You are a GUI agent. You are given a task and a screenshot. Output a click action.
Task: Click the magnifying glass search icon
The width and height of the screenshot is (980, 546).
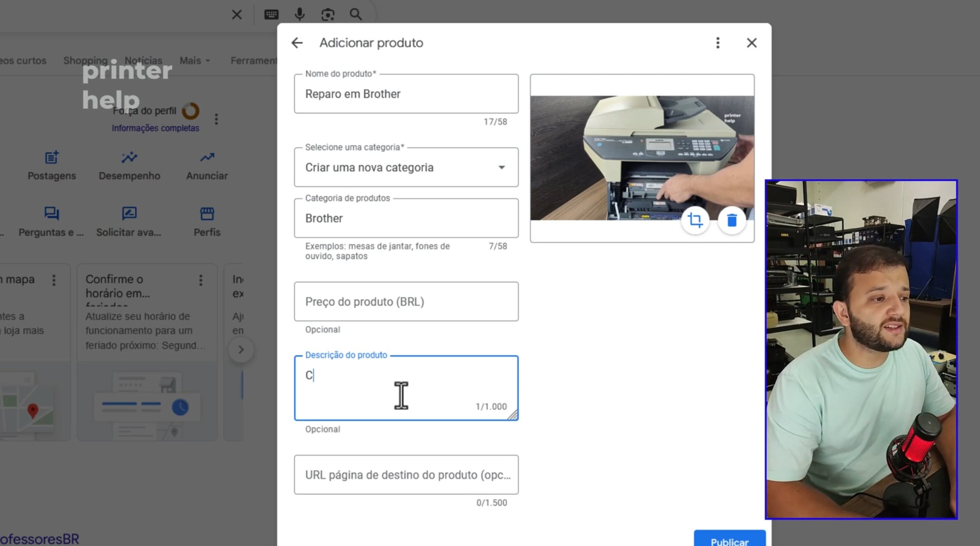coord(356,15)
